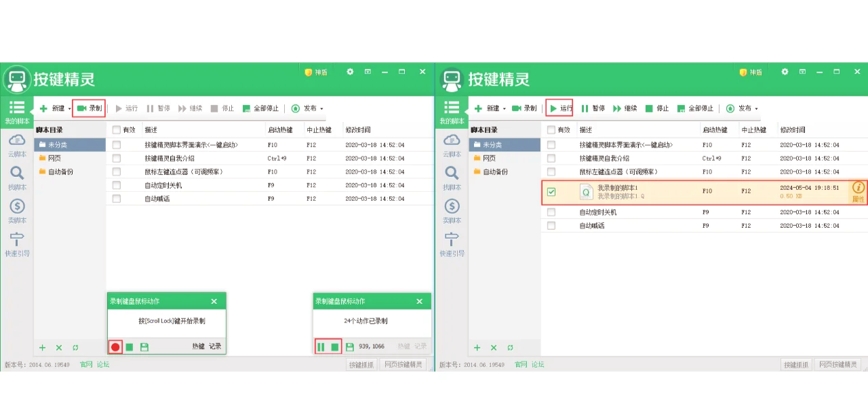Screen dimensions: 868x413
Task: Click 全部停止 in left window toolbar
Action: tap(260, 109)
